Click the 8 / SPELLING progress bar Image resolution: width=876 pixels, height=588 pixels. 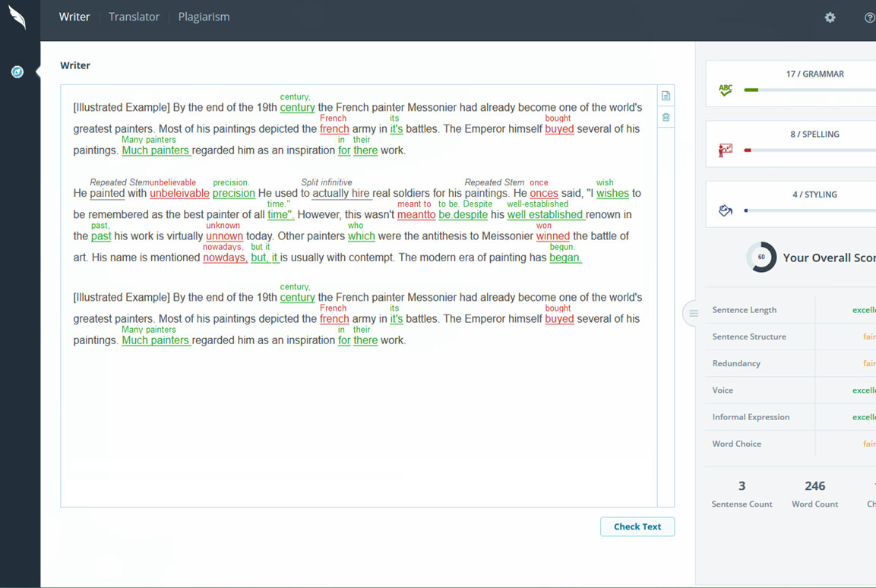tap(810, 150)
